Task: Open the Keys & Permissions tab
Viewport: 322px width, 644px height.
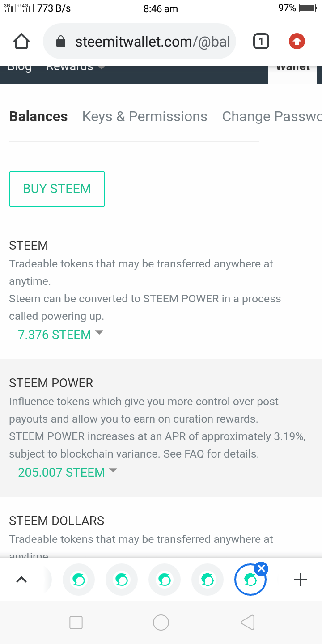Action: click(x=145, y=117)
